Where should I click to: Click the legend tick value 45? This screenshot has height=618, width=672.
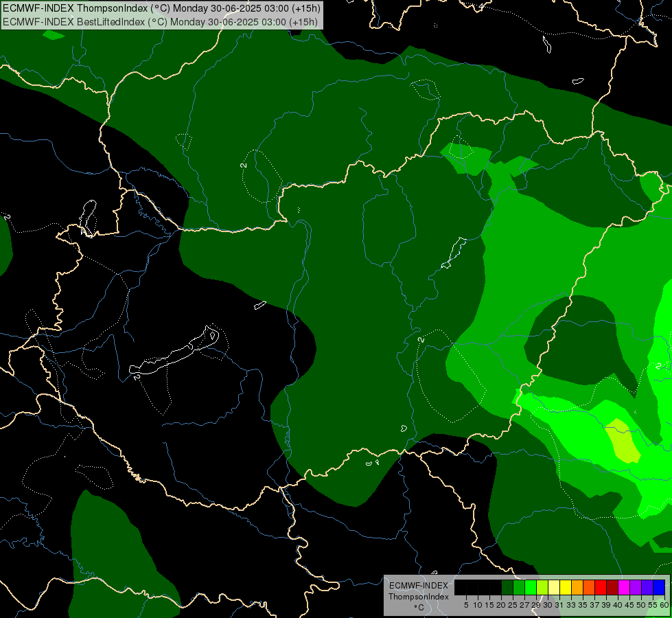tap(629, 605)
